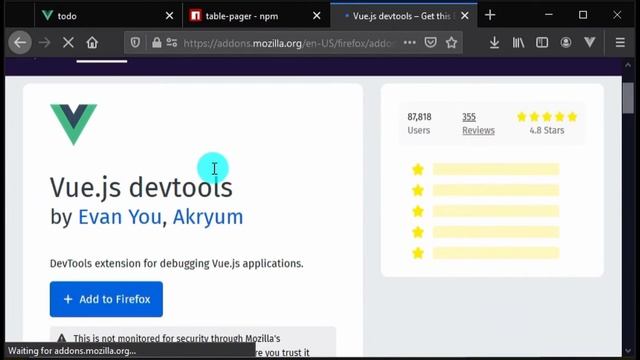Open Firefox account icon
The image size is (640, 360).
pos(566,42)
